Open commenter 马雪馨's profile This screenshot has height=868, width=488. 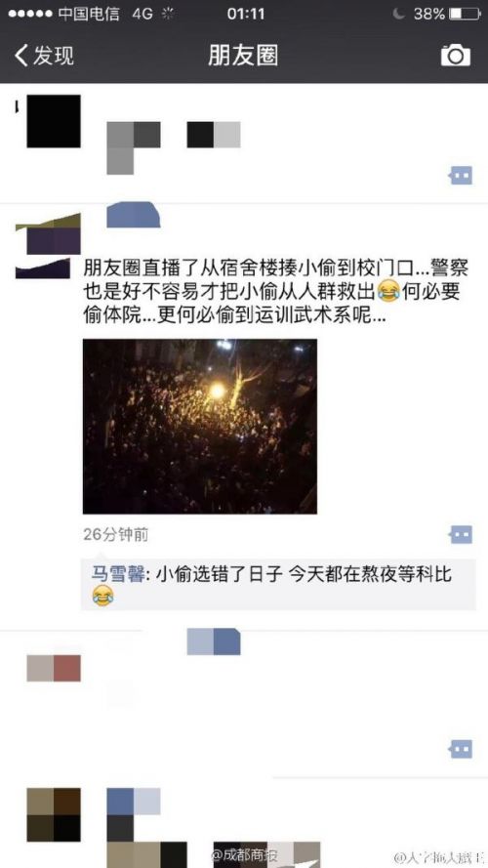click(x=118, y=575)
